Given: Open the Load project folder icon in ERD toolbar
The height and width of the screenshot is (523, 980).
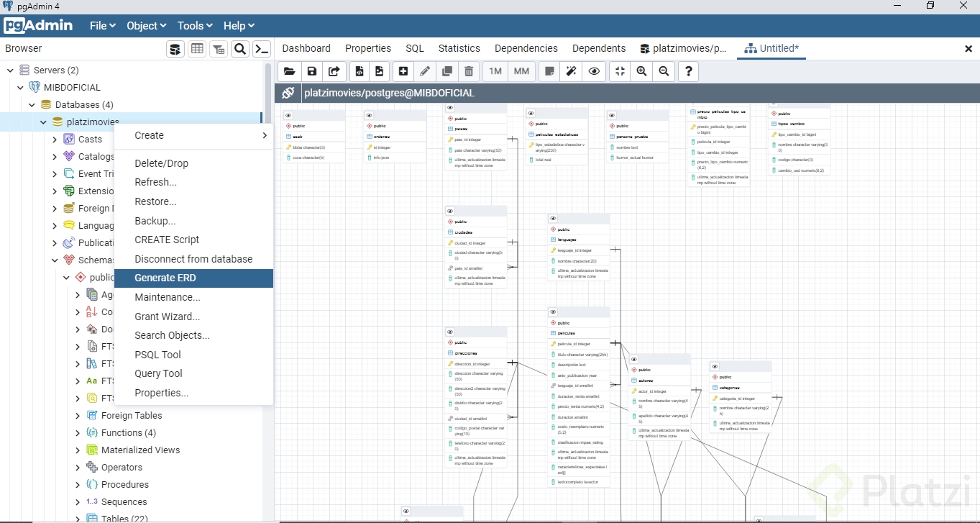Looking at the screenshot, I should pos(289,71).
